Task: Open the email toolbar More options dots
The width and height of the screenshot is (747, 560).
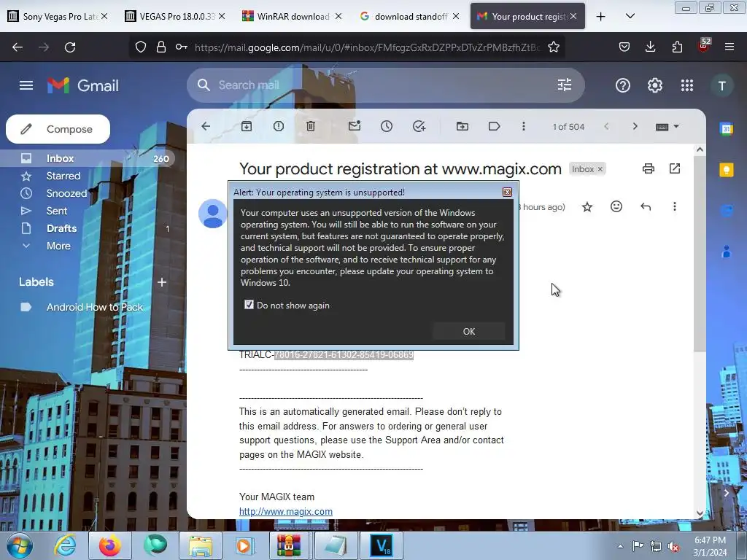Action: [x=524, y=126]
